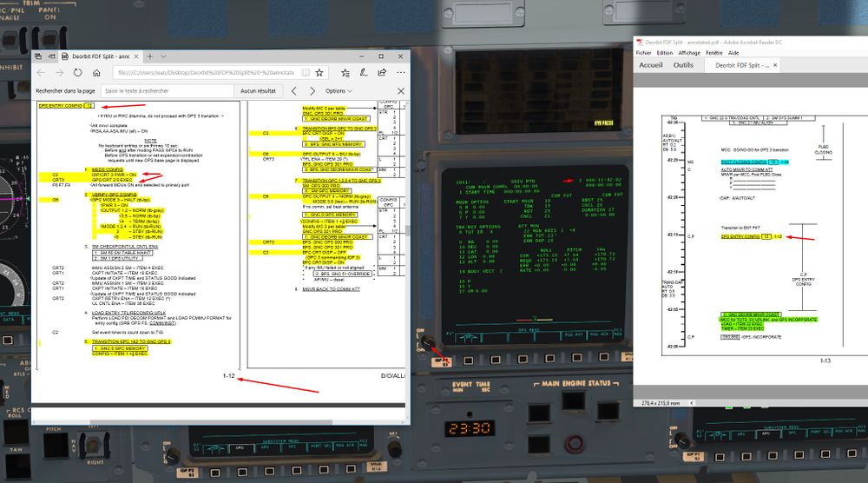Click the Acrobat Reader app icon in title bar
Screen dimensions: 868x483
[x=640, y=42]
